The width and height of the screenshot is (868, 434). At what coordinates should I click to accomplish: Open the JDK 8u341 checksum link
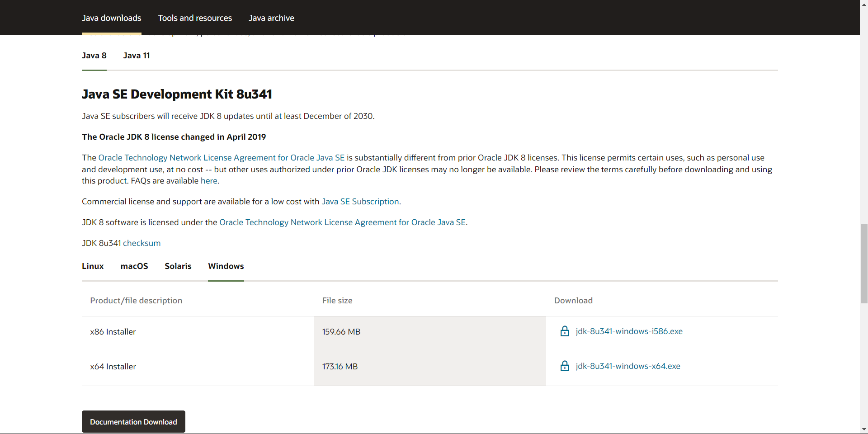[x=142, y=243]
